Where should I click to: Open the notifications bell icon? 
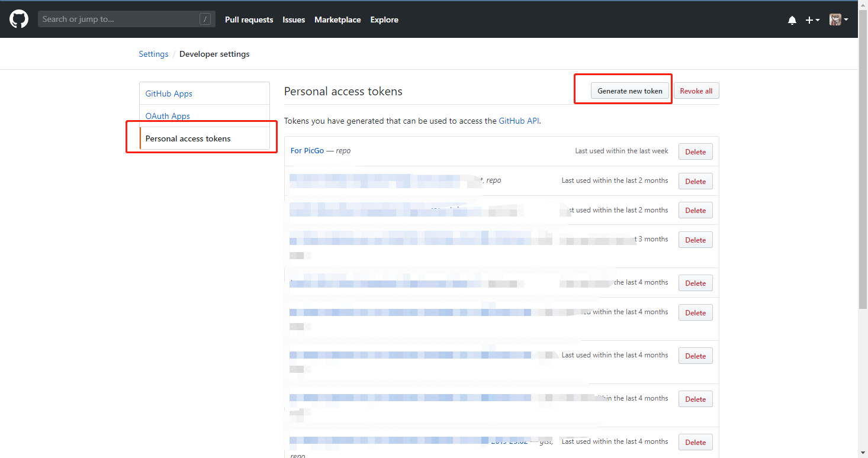point(792,20)
